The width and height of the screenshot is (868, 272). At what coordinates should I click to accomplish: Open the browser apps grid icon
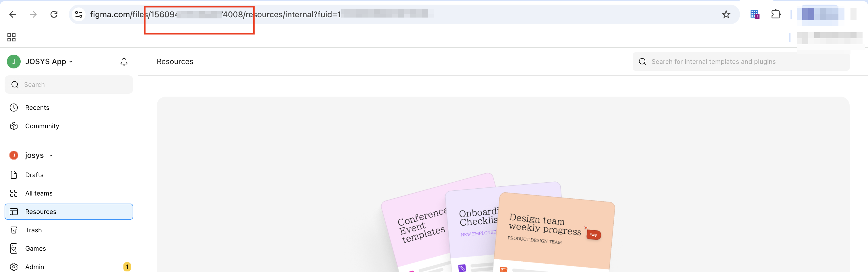point(11,37)
